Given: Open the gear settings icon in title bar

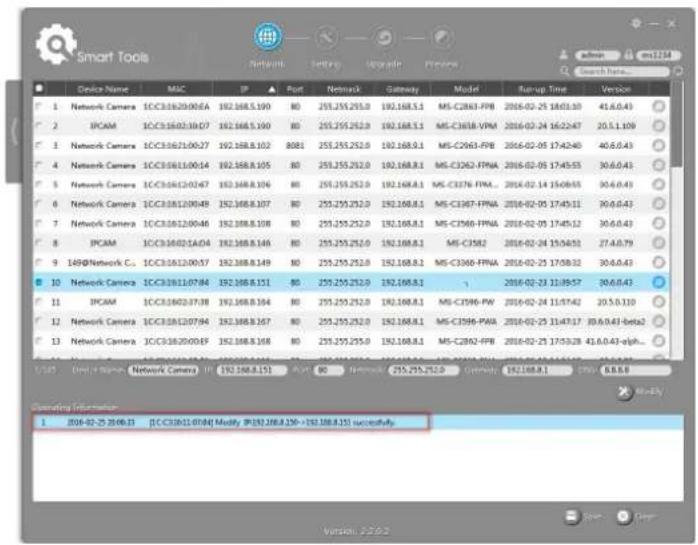Looking at the screenshot, I should click(x=636, y=23).
